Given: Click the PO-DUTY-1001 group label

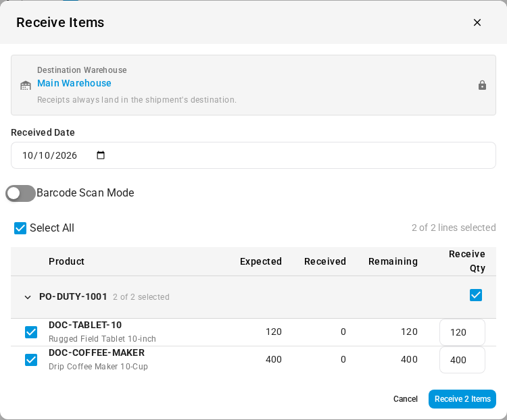Looking at the screenshot, I should tap(73, 296).
